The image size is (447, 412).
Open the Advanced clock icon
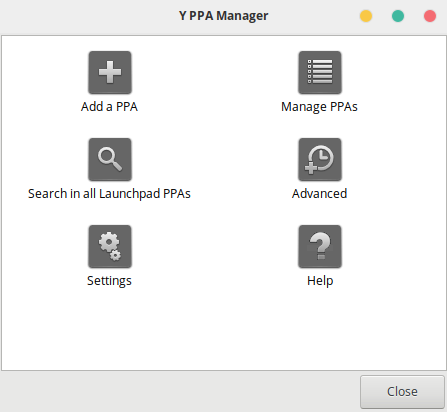pos(320,159)
